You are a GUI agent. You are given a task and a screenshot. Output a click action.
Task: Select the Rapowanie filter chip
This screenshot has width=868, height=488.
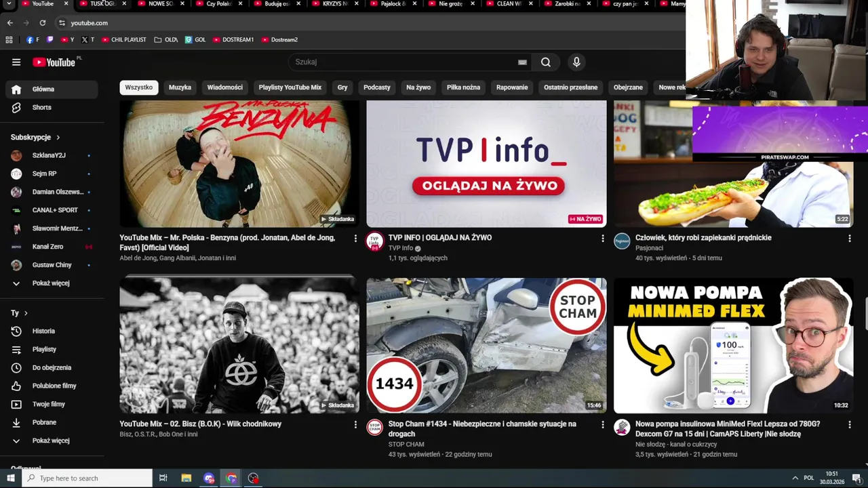512,87
